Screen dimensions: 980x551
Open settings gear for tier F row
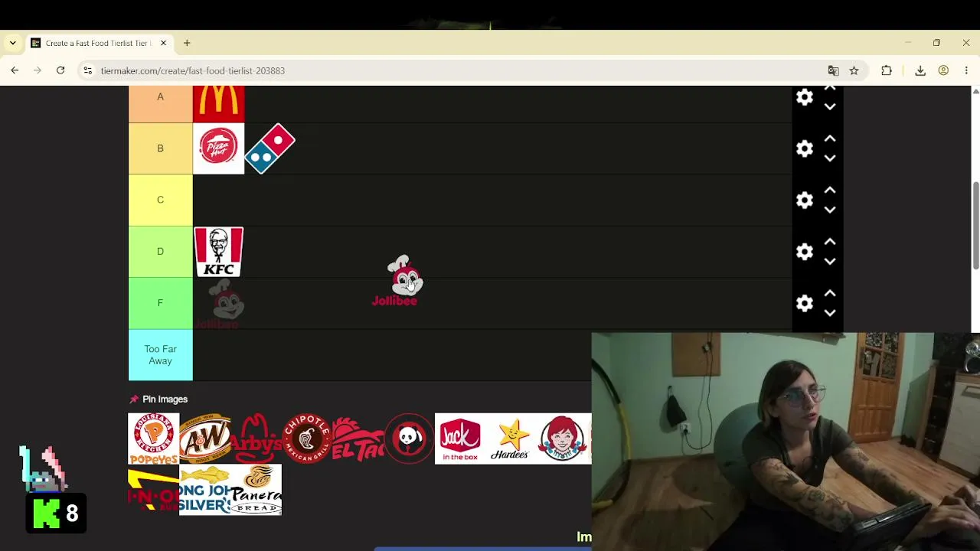tap(805, 304)
